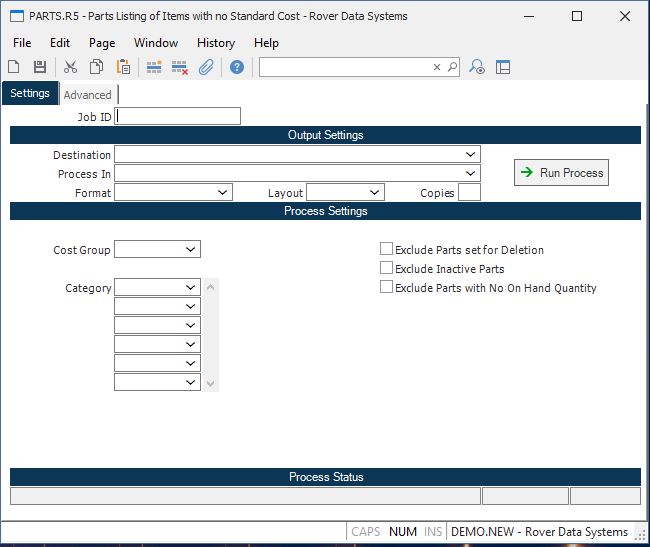Screen dimensions: 650x547
Task: Click the delete row icon with red X
Action: [x=180, y=67]
